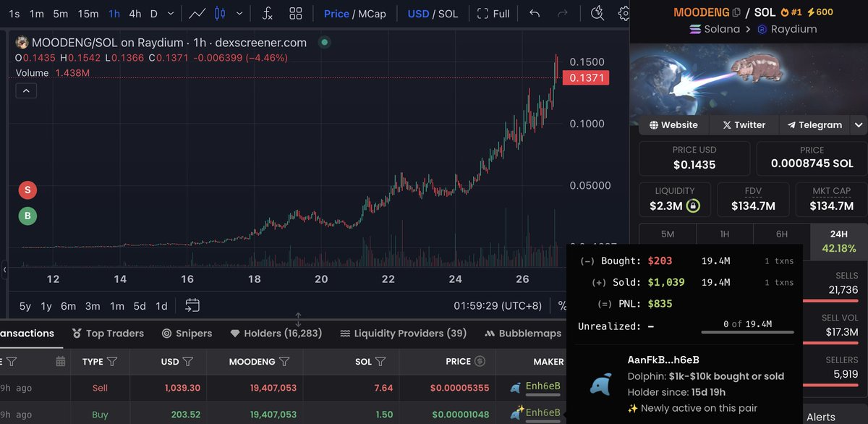
Task: Open the indicators (fx) panel
Action: pos(268,13)
